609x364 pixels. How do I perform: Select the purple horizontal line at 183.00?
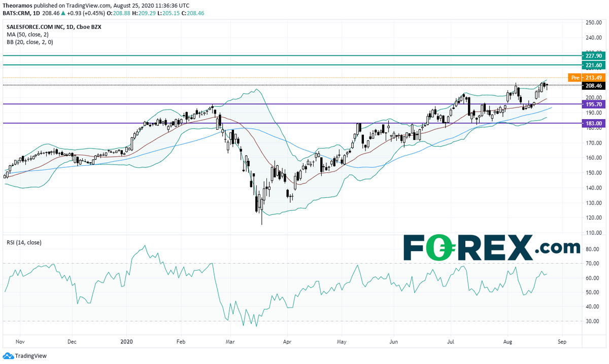pyautogui.click(x=292, y=123)
